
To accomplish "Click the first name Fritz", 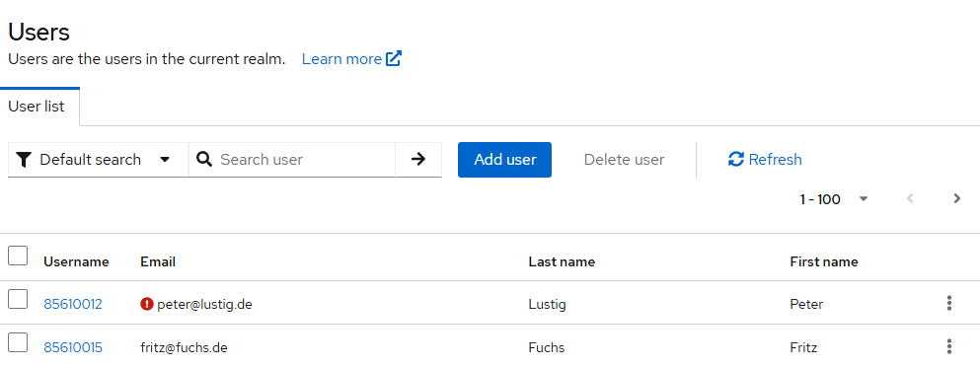I will click(803, 347).
